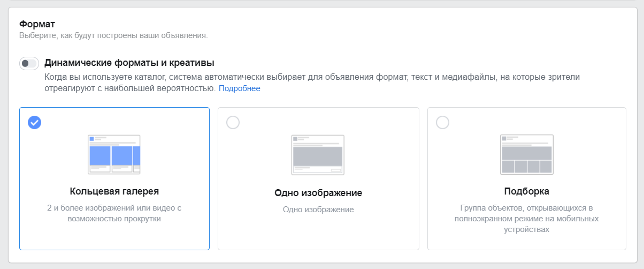Click the gray Одно изображение subtitle text
The height and width of the screenshot is (269, 644).
click(x=318, y=210)
